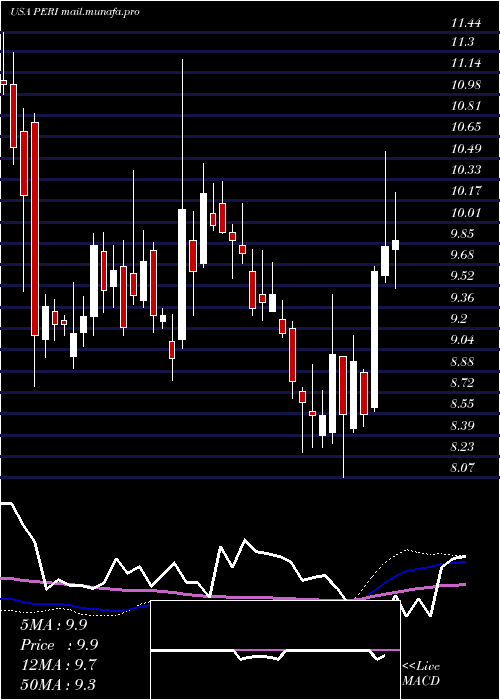Select the 10.81 price axis label

tap(466, 106)
